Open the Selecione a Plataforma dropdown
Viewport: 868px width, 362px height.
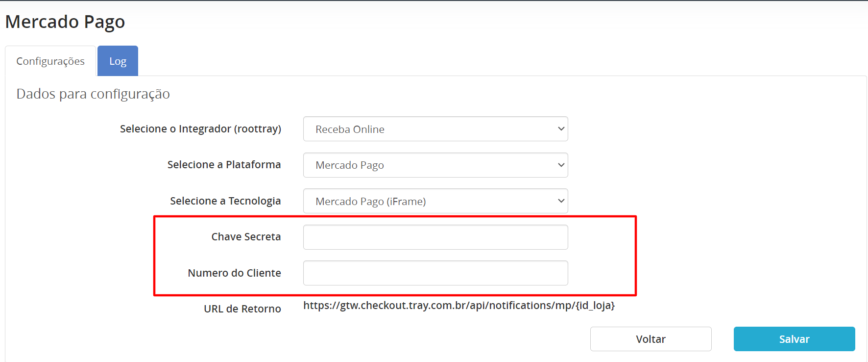coord(435,165)
